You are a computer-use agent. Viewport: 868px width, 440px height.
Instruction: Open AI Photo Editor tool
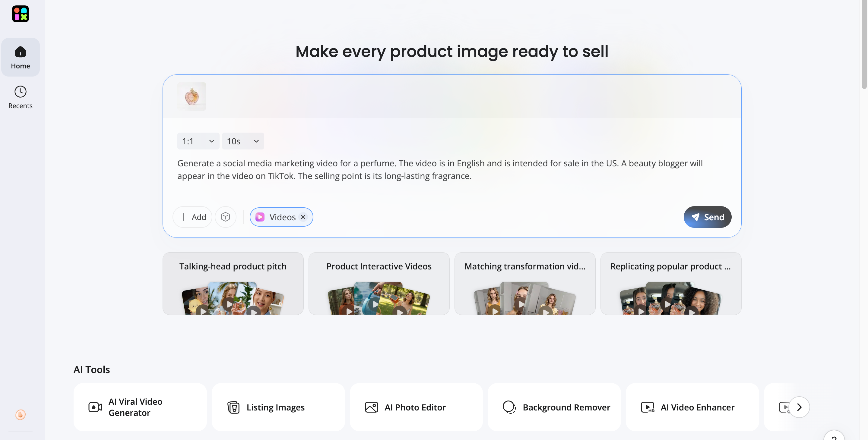[x=416, y=407]
